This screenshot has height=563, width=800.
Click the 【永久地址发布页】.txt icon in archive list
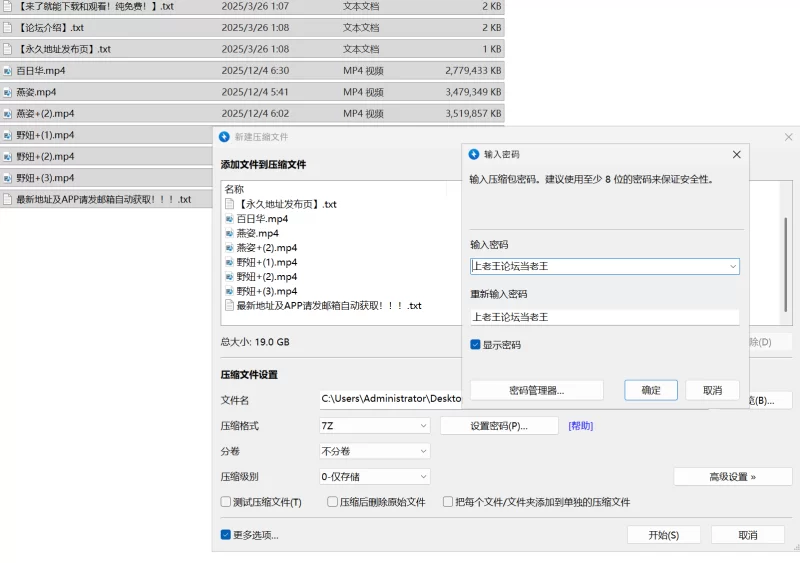[229, 204]
